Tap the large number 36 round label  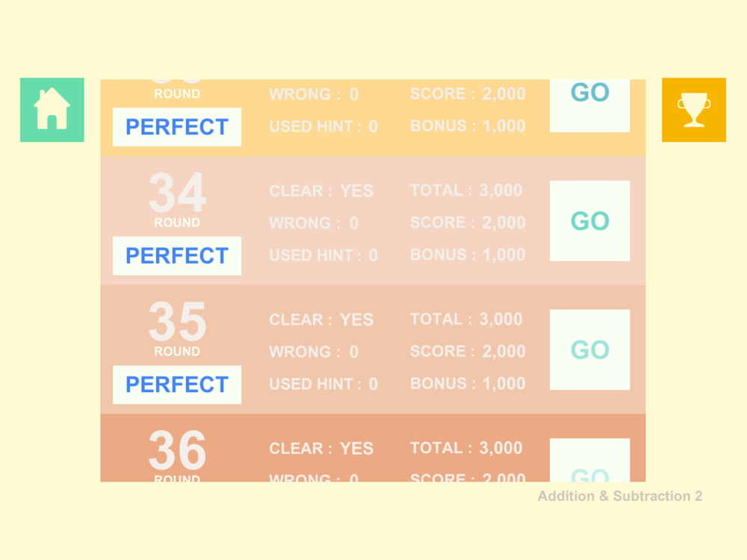click(177, 450)
